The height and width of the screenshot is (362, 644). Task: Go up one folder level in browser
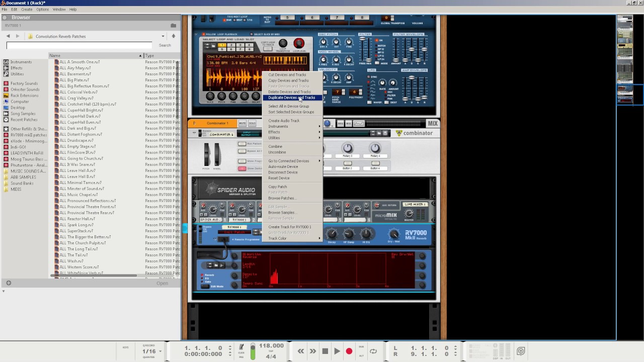pyautogui.click(x=174, y=36)
